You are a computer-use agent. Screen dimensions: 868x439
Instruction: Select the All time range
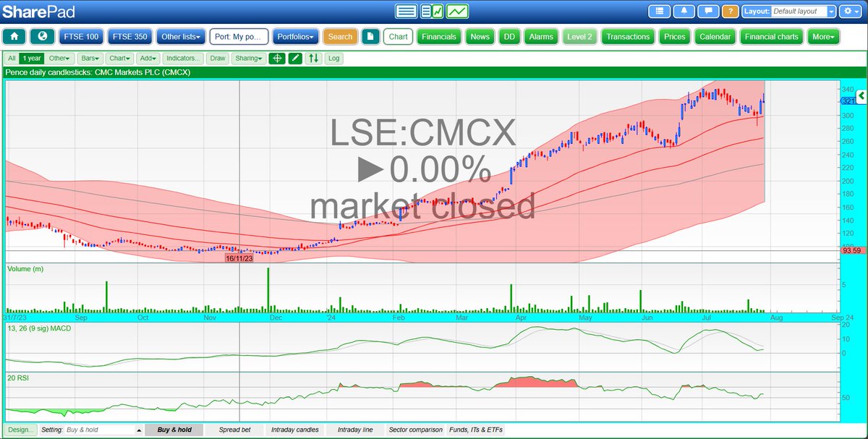(11, 58)
